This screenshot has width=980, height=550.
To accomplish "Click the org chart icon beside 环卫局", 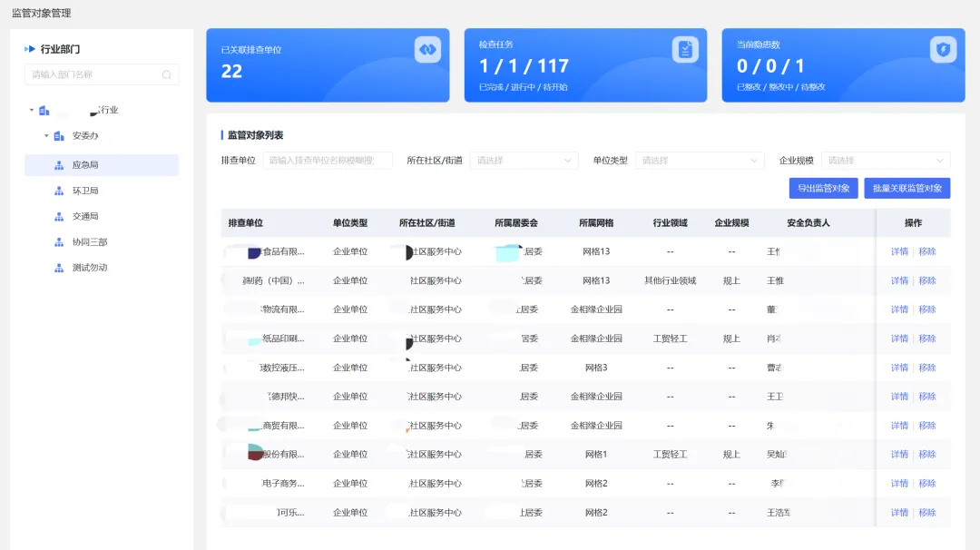I will coord(59,191).
